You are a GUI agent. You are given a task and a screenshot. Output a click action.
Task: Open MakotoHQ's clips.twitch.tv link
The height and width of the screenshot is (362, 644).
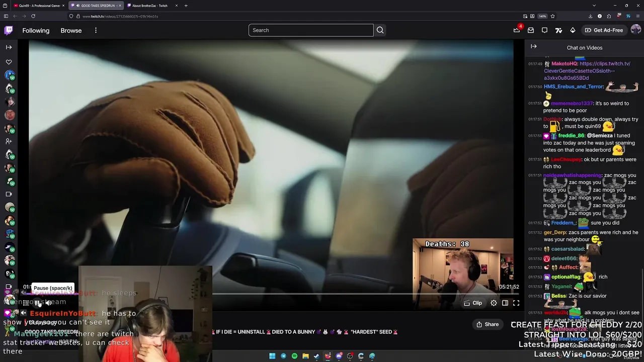point(587,71)
